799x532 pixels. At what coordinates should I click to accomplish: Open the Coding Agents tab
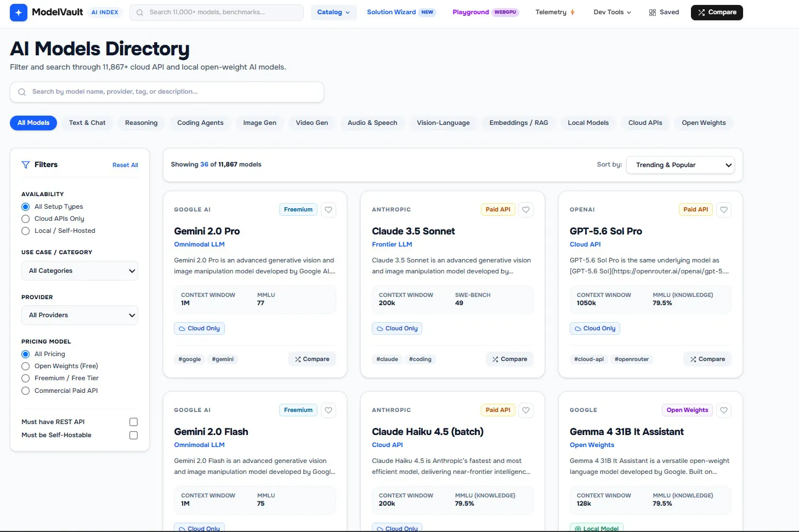(200, 123)
